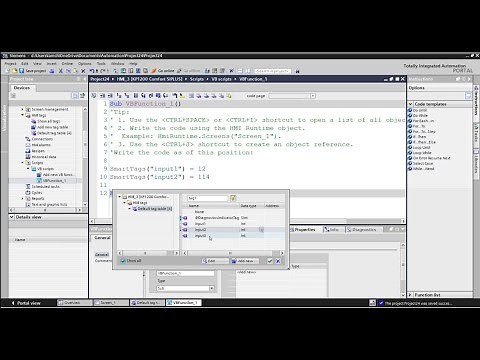Click the VBFunction_1 name field in properties
Image resolution: width=480 pixels, height=360 pixels.
click(185, 273)
